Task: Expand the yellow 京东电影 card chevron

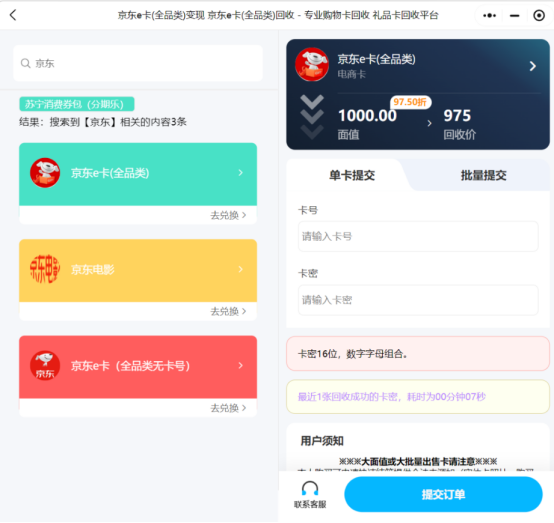Action: coord(241,269)
